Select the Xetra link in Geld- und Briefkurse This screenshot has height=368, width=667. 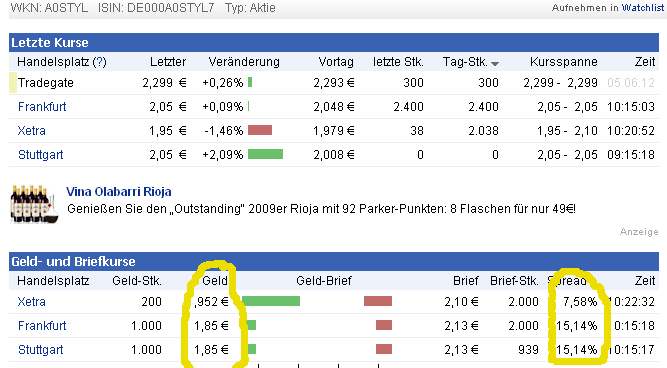coord(31,302)
